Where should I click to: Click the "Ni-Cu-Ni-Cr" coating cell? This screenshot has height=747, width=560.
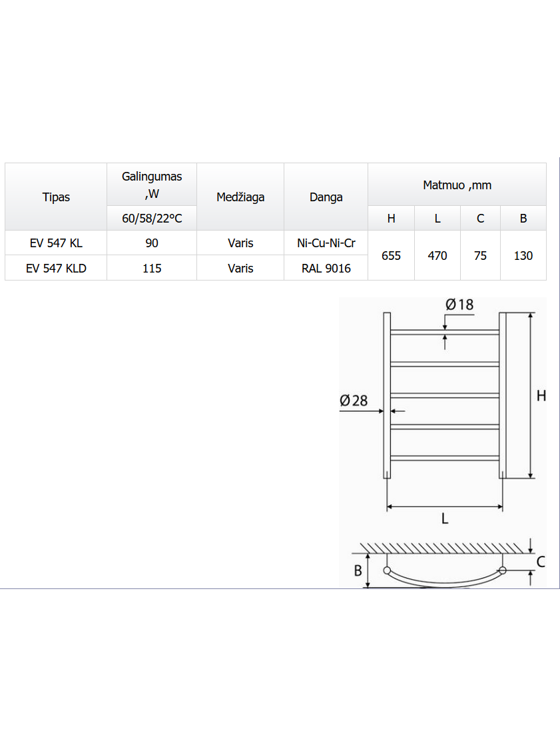point(326,243)
